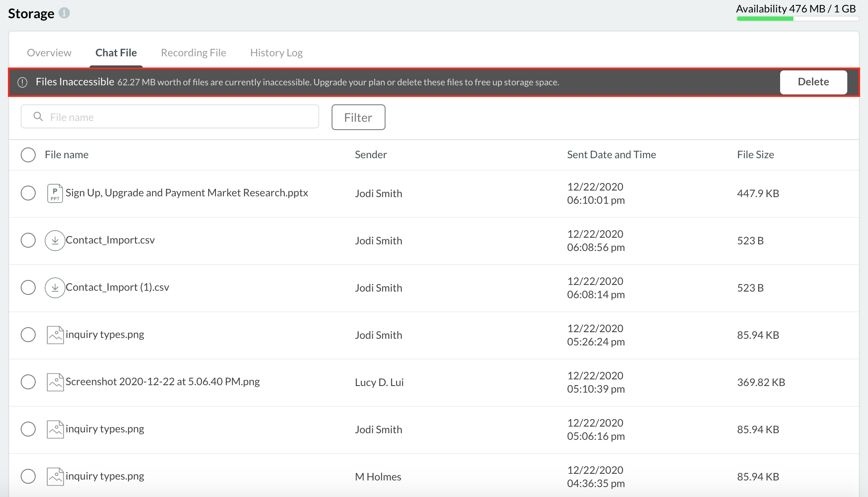Tick checkbox for the M Holmes inquiry types.png

pos(28,476)
